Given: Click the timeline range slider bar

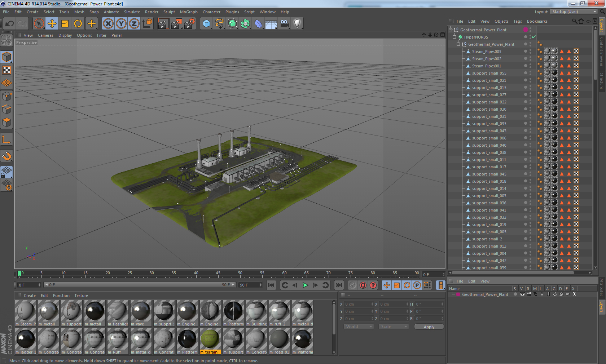Looking at the screenshot, I should point(140,285).
